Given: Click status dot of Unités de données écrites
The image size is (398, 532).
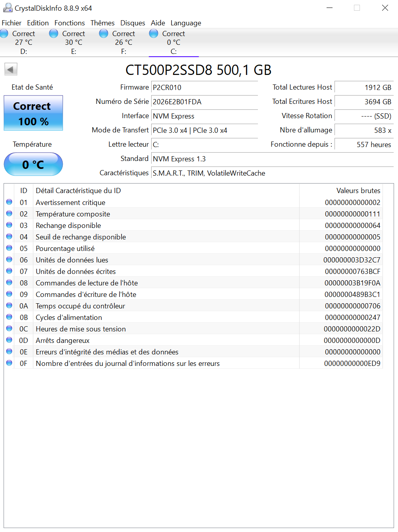Looking at the screenshot, I should 9,271.
